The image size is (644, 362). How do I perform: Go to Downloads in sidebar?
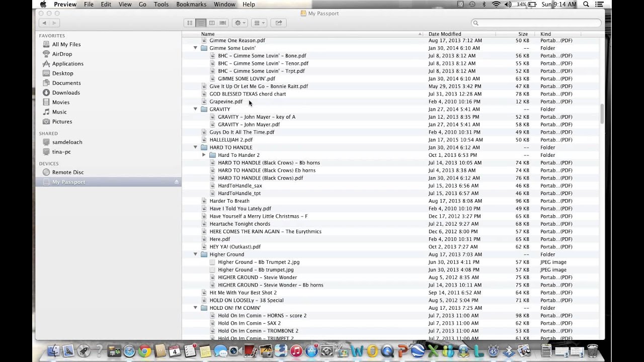pos(66,93)
